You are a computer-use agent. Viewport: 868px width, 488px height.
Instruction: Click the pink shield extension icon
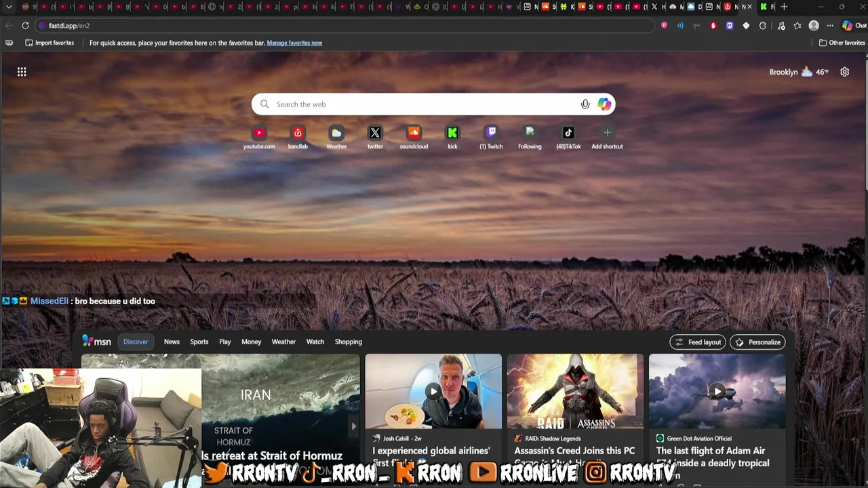665,26
